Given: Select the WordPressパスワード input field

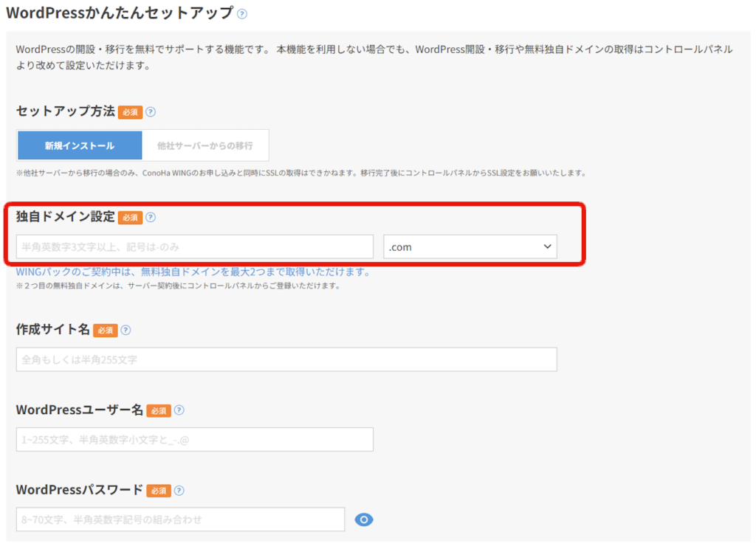Looking at the screenshot, I should (180, 519).
